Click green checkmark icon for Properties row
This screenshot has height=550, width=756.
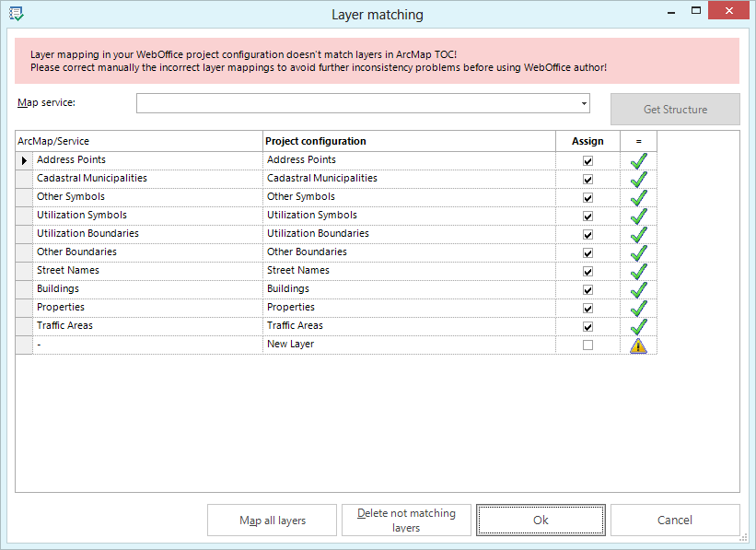point(638,308)
